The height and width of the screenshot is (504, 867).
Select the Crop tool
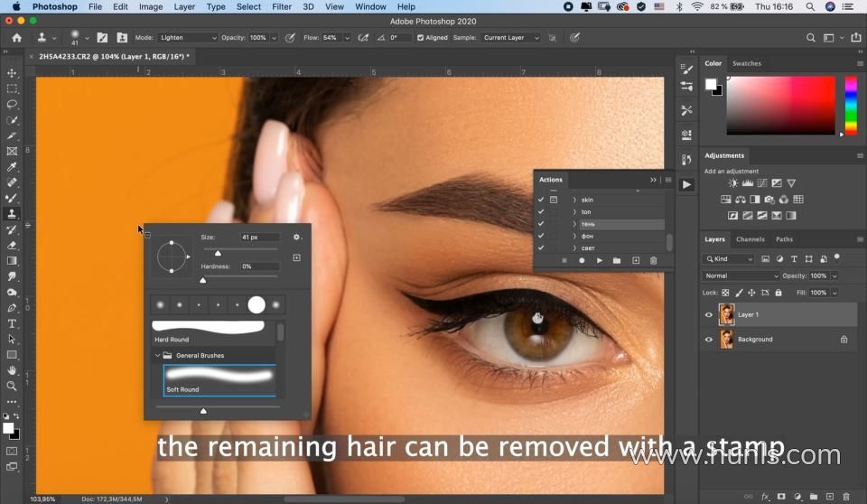click(x=12, y=135)
